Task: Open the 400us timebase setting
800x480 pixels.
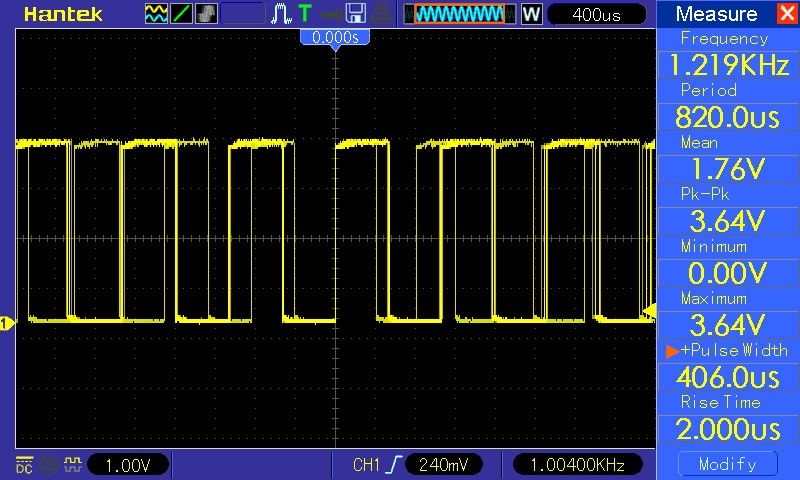Action: (x=597, y=14)
